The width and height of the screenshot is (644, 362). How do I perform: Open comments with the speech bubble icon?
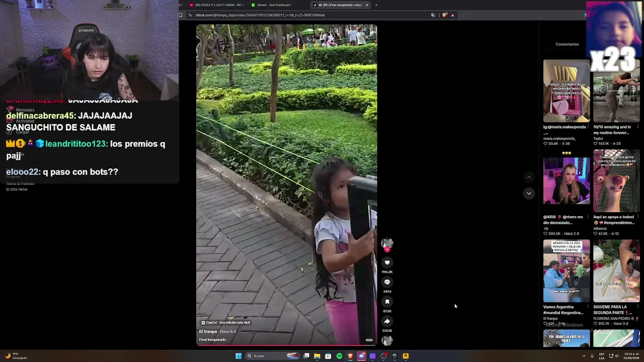tap(387, 282)
